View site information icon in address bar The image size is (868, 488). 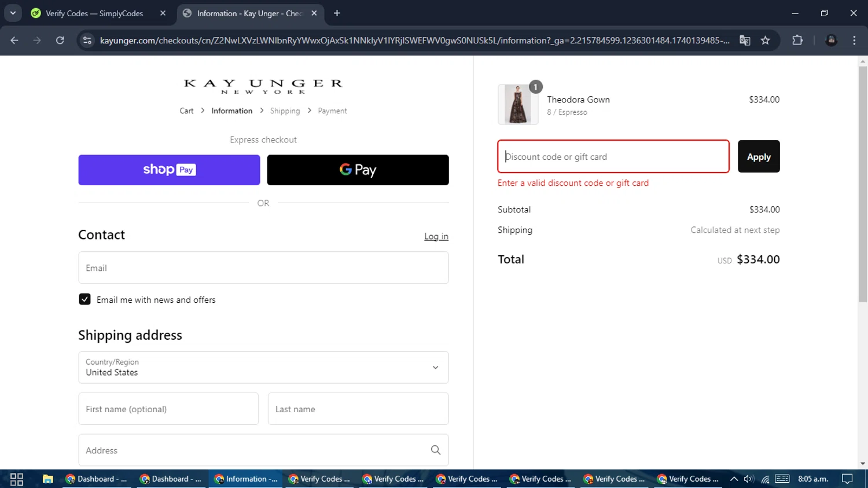[x=87, y=41]
